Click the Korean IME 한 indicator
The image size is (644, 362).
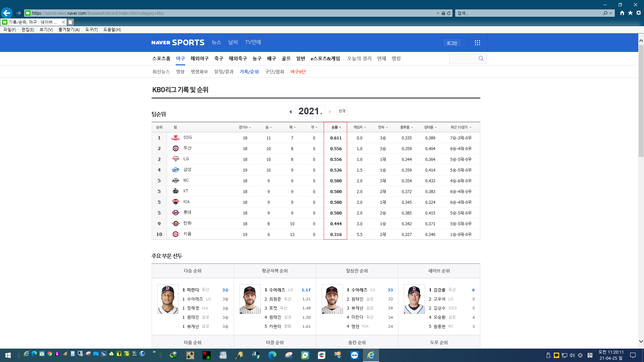pyautogui.click(x=590, y=355)
